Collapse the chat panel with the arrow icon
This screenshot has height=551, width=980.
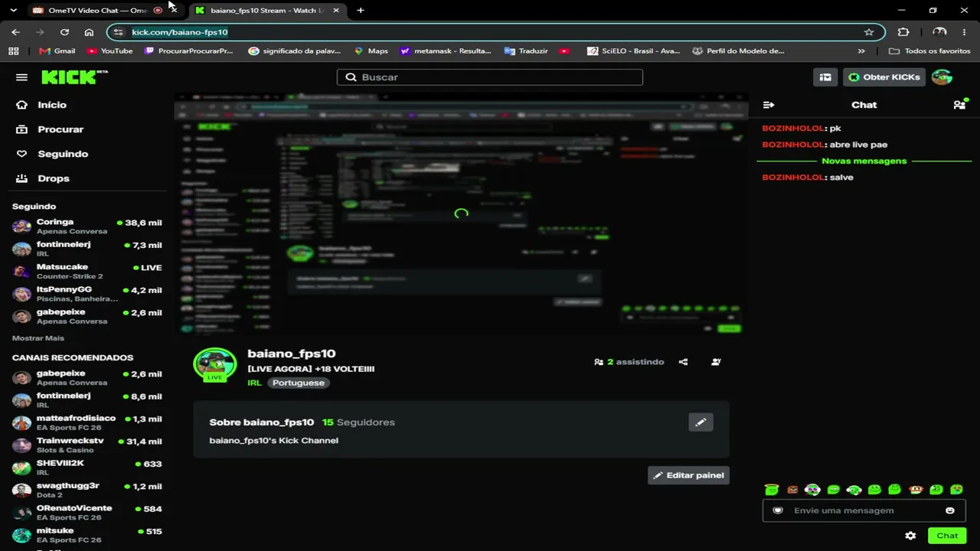[769, 105]
